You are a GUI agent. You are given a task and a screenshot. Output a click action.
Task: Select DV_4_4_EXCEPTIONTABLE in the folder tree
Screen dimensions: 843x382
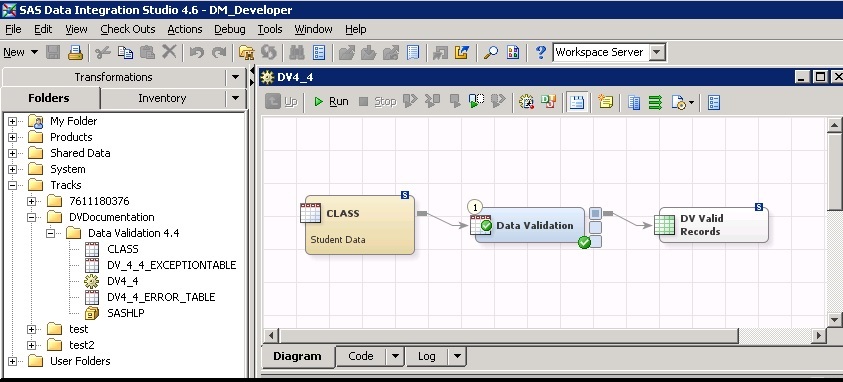(172, 265)
